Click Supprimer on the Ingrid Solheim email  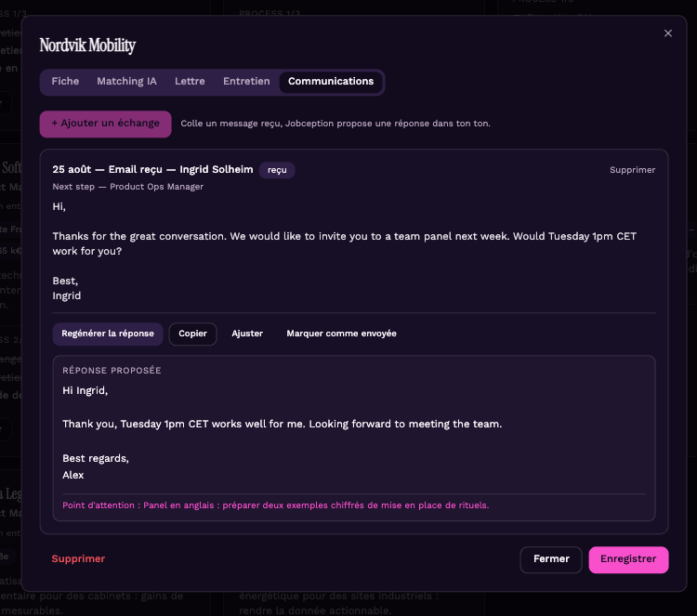coord(632,170)
